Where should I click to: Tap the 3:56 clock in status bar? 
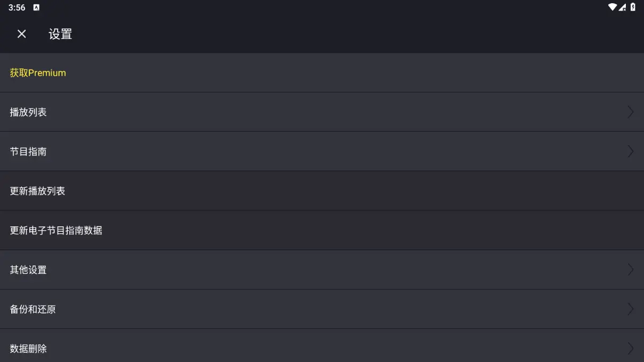tap(17, 7)
